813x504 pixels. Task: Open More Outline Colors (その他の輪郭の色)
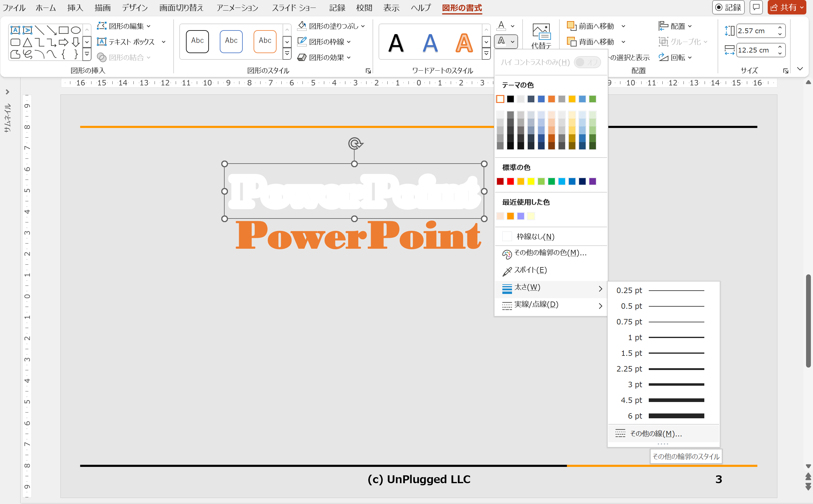tap(550, 253)
